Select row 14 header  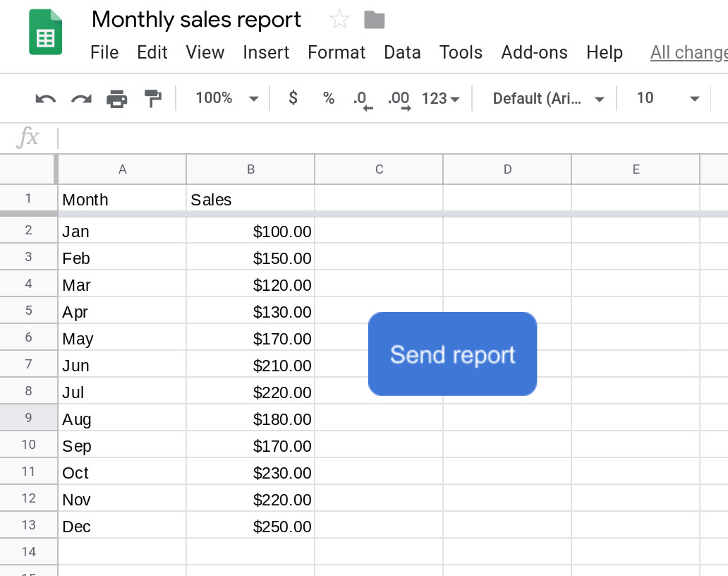[x=28, y=552]
